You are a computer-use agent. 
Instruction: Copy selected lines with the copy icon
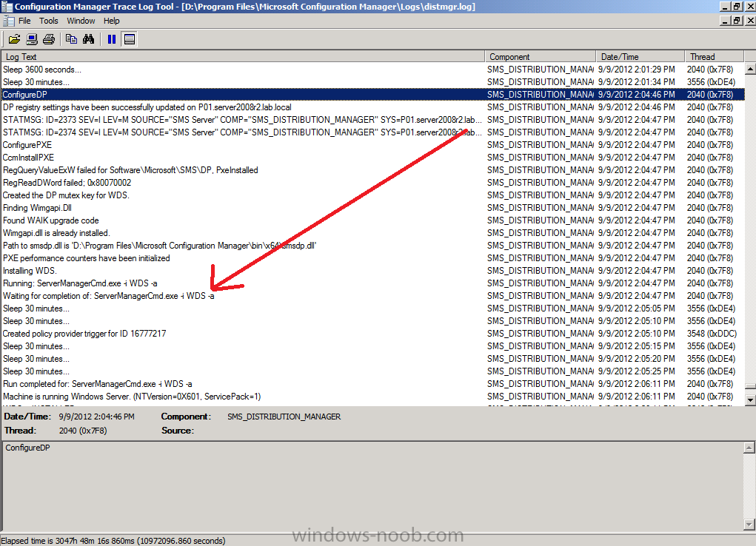coord(71,39)
